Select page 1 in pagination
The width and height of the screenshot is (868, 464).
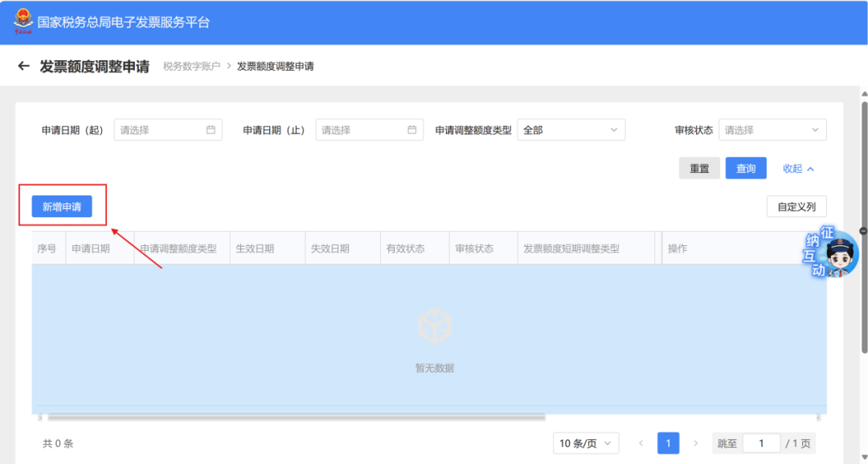[668, 443]
